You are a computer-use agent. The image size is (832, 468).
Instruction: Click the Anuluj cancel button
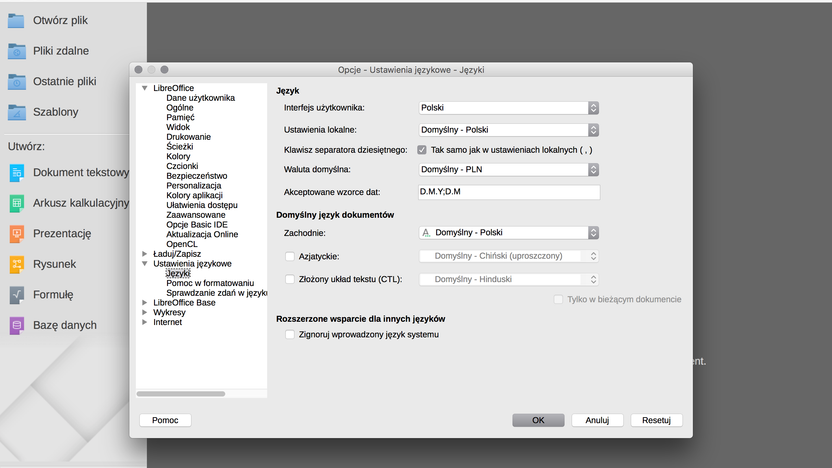tap(597, 420)
